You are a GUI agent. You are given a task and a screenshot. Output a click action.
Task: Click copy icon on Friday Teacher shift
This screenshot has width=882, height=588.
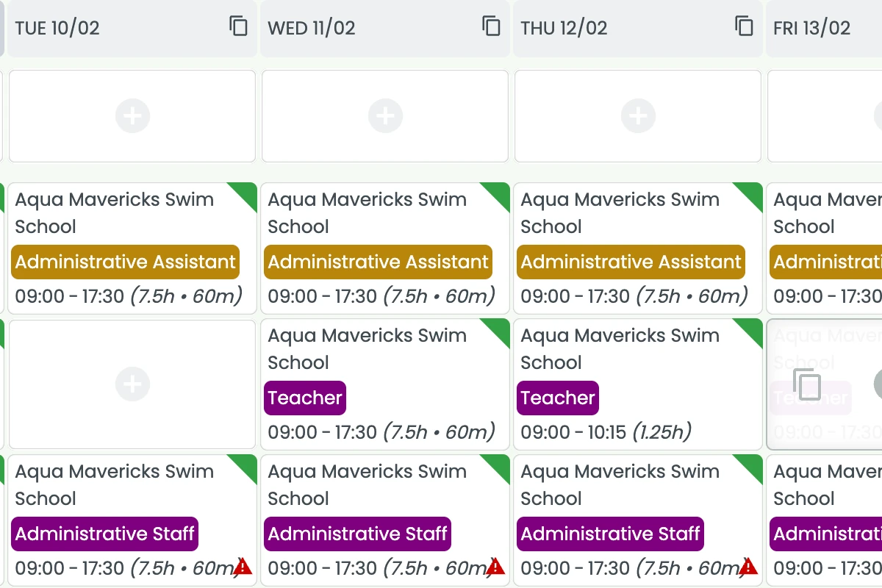(x=806, y=384)
